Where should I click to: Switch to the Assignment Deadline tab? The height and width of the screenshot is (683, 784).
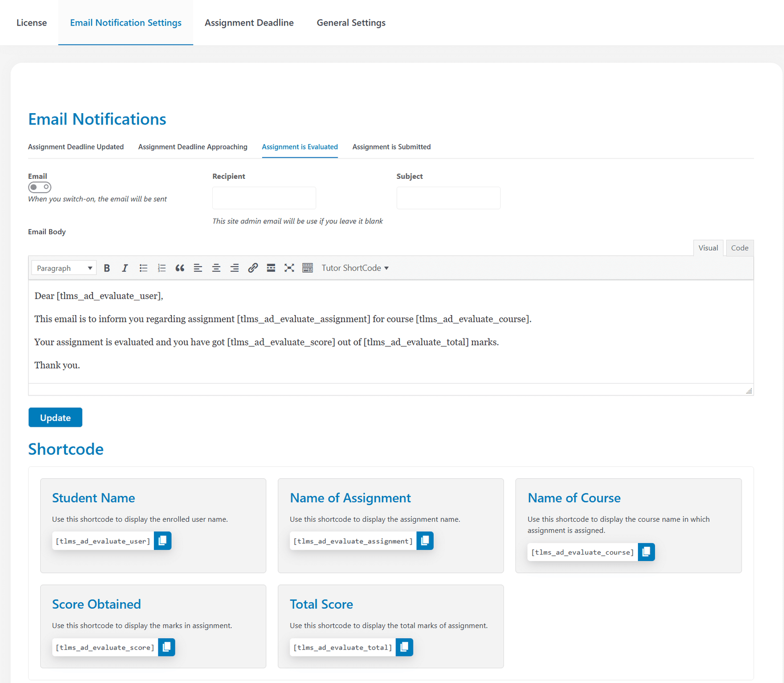(249, 23)
